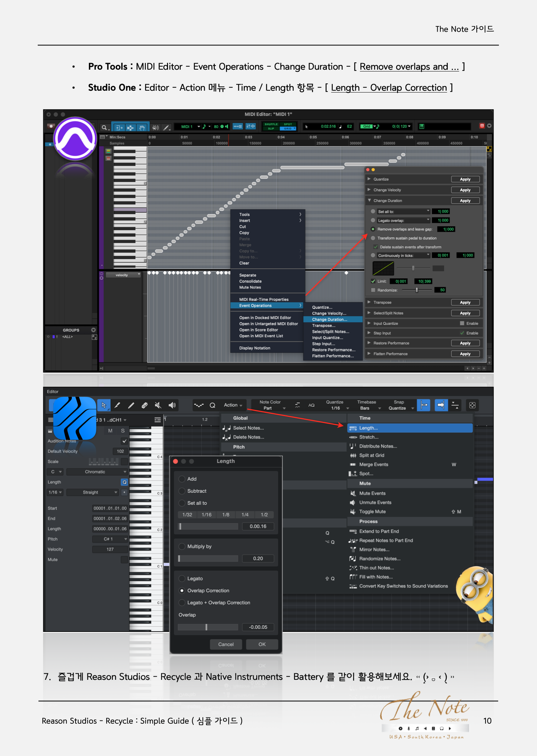
Task: Select Length... under Time in Action menu
Action: coord(410,428)
